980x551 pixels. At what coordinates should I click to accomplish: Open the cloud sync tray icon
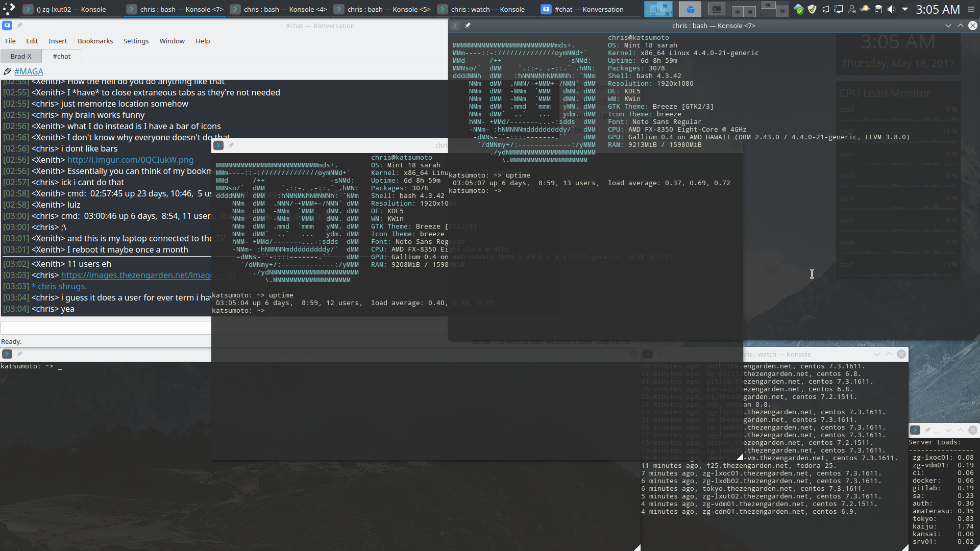[x=799, y=9]
